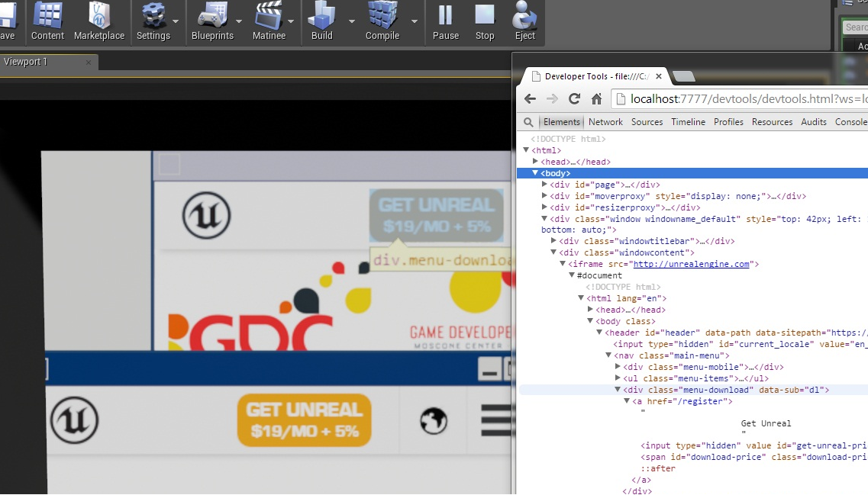Open a new browser tab

(684, 76)
